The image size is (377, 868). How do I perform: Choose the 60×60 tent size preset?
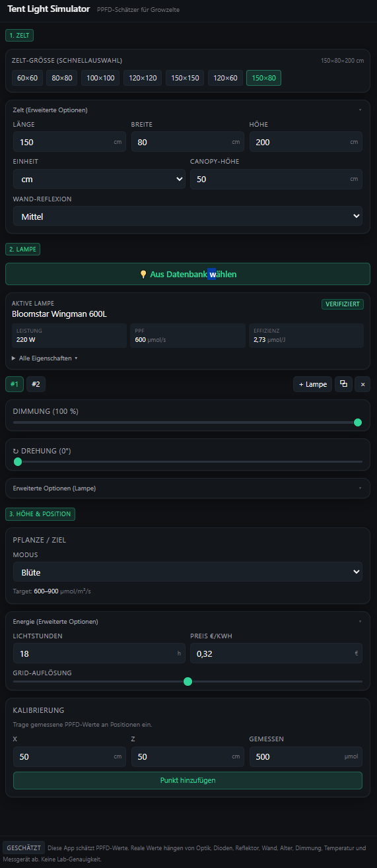point(27,78)
